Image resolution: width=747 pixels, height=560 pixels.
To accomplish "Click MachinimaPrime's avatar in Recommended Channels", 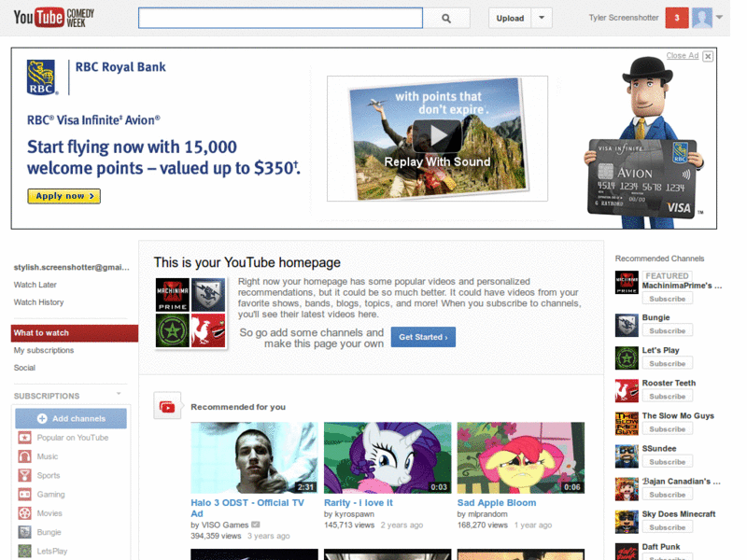I will point(627,283).
